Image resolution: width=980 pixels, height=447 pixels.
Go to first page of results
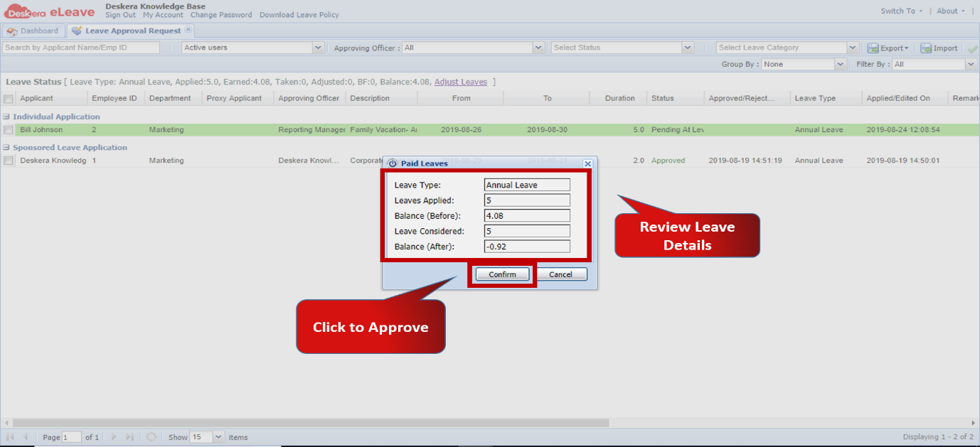[11, 437]
